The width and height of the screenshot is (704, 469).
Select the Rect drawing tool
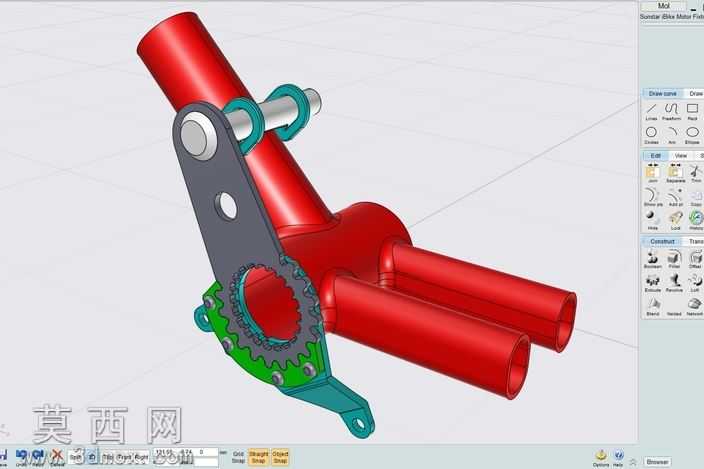692,112
